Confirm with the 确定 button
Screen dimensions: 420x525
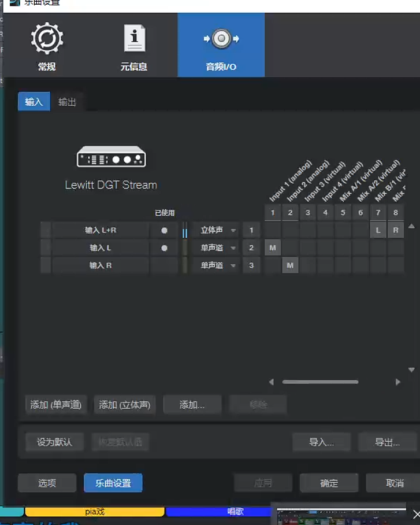(329, 483)
